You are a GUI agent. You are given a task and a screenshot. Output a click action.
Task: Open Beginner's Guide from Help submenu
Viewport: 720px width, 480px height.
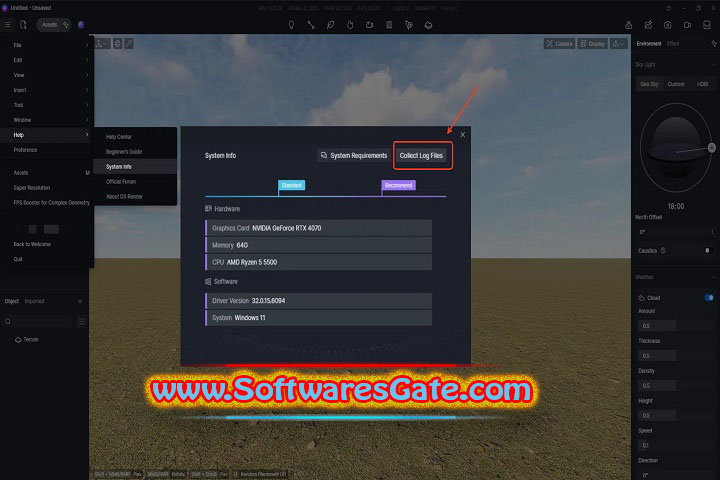(135, 152)
